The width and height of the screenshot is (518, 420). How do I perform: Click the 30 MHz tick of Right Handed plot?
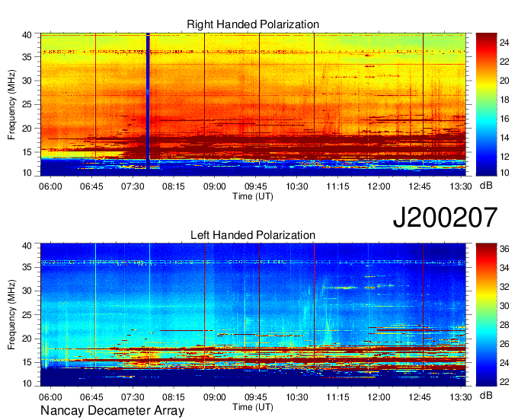click(x=27, y=81)
